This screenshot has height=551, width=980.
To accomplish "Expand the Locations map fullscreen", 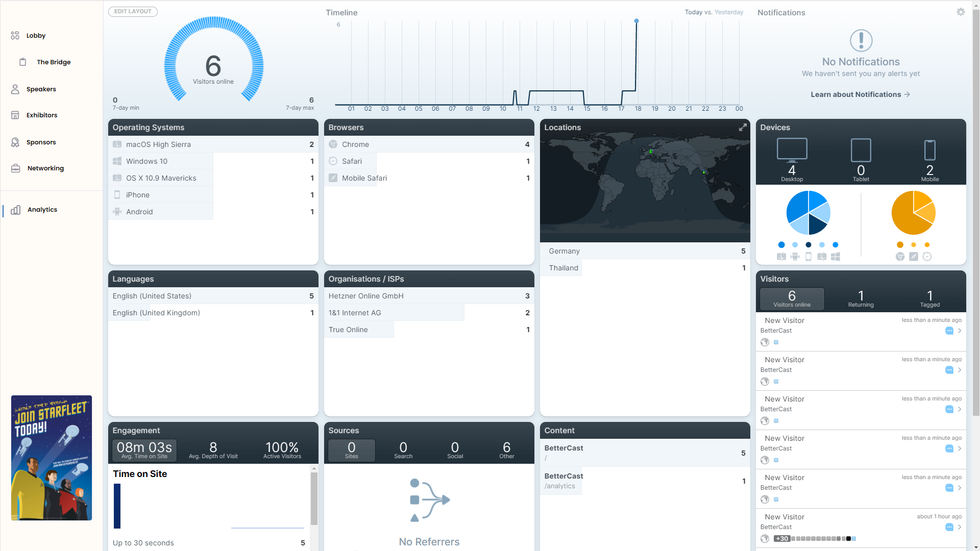I will (x=743, y=127).
